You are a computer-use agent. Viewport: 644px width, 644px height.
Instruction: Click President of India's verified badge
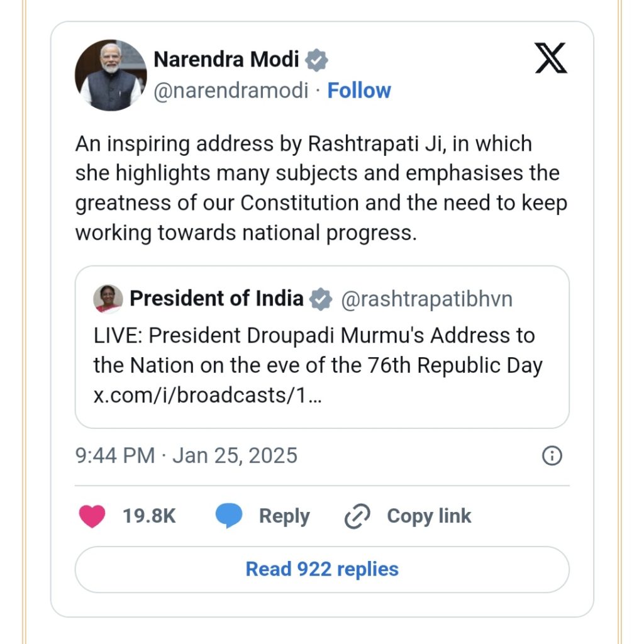tap(320, 299)
